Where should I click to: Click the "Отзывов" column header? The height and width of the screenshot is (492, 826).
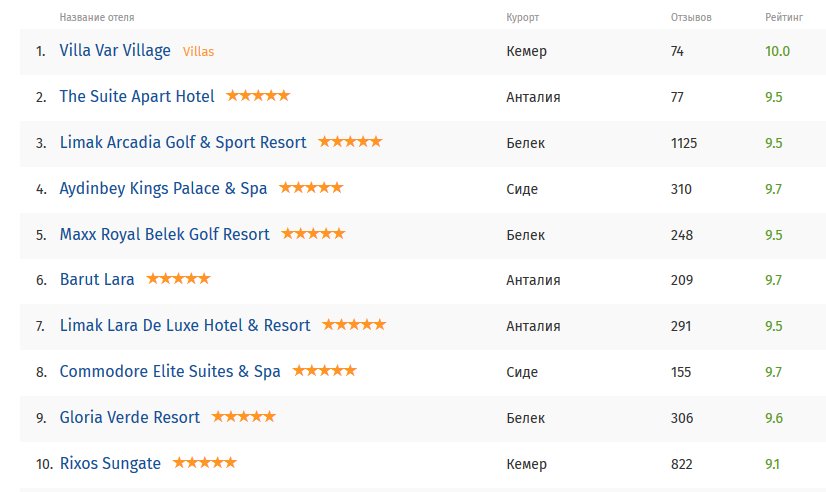click(691, 18)
